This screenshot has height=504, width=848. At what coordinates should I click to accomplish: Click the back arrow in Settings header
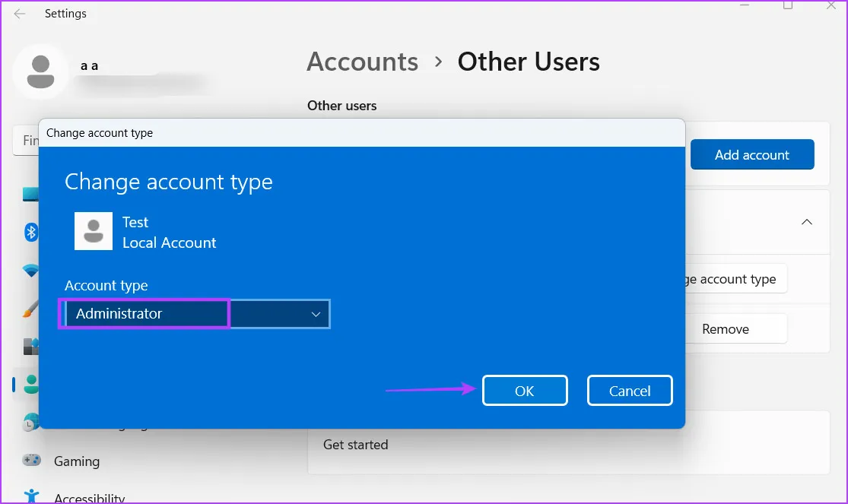tap(20, 14)
